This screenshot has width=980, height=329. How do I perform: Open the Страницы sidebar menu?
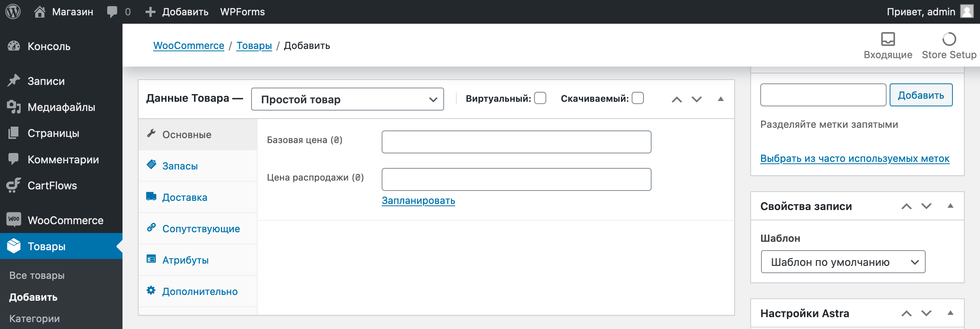click(x=61, y=133)
